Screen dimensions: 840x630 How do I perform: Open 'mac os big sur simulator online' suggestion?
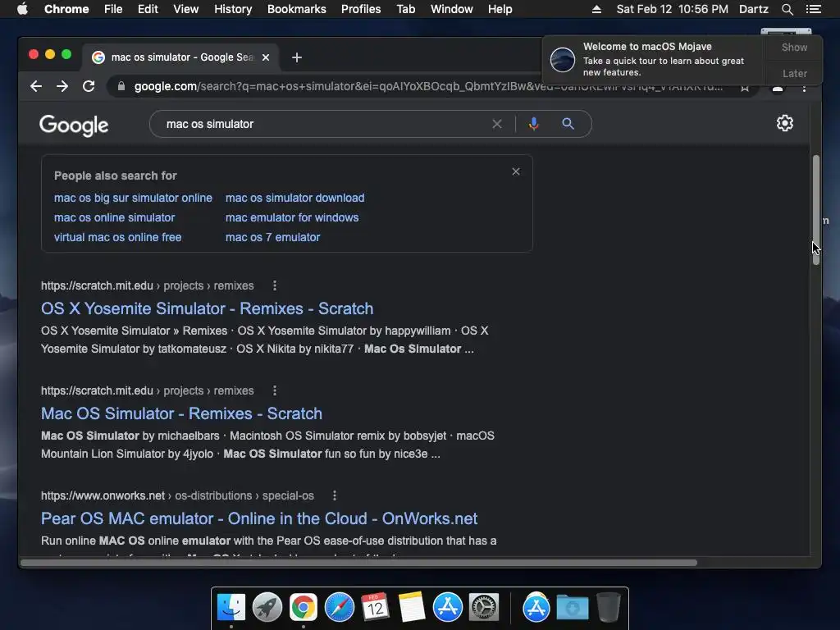133,198
